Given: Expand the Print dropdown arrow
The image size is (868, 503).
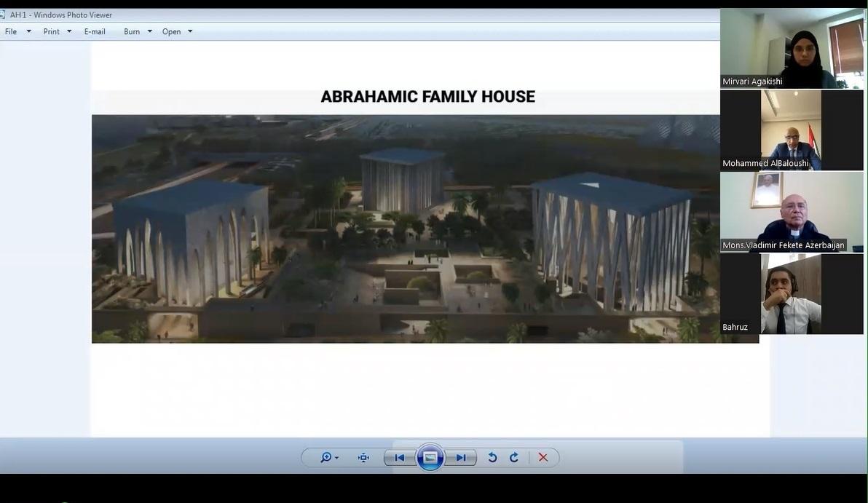Looking at the screenshot, I should coord(69,31).
